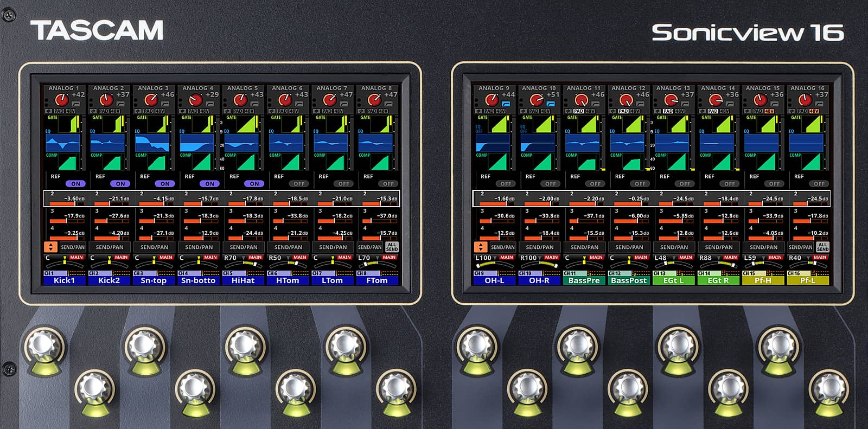Screen dimensions: 868x429
Task: Turn on REF for ANALOG 11
Action: tap(595, 184)
